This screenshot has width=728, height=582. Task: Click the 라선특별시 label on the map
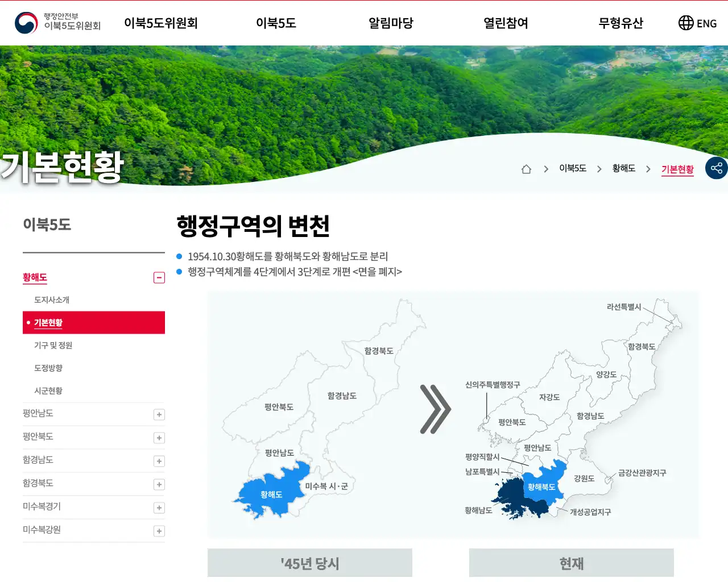coord(624,307)
